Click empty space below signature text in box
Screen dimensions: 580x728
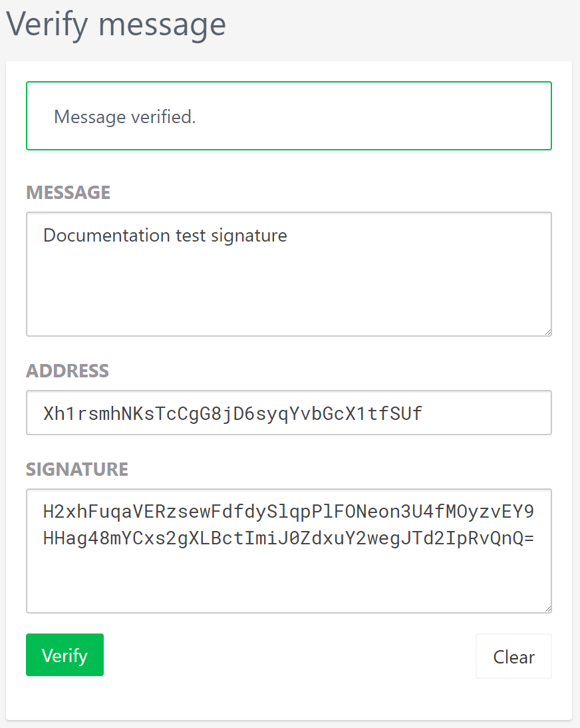click(x=289, y=579)
